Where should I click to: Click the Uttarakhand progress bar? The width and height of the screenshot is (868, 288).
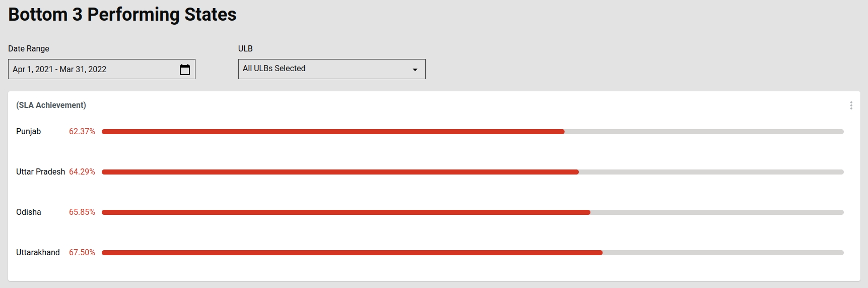pyautogui.click(x=352, y=253)
